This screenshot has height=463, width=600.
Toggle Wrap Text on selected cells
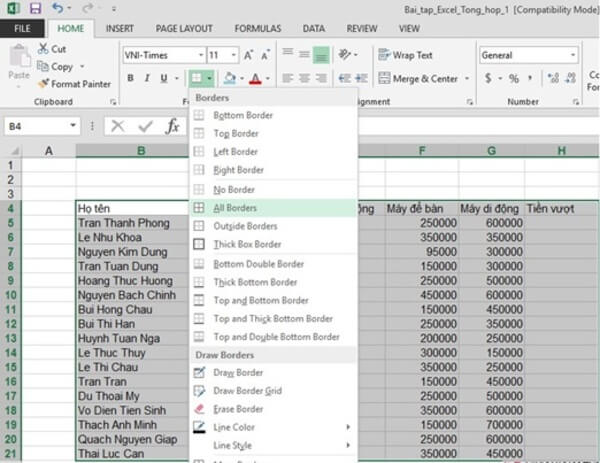click(x=405, y=56)
